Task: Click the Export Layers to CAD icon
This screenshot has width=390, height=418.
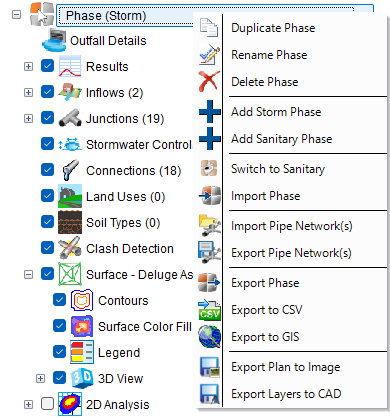Action: tap(210, 394)
